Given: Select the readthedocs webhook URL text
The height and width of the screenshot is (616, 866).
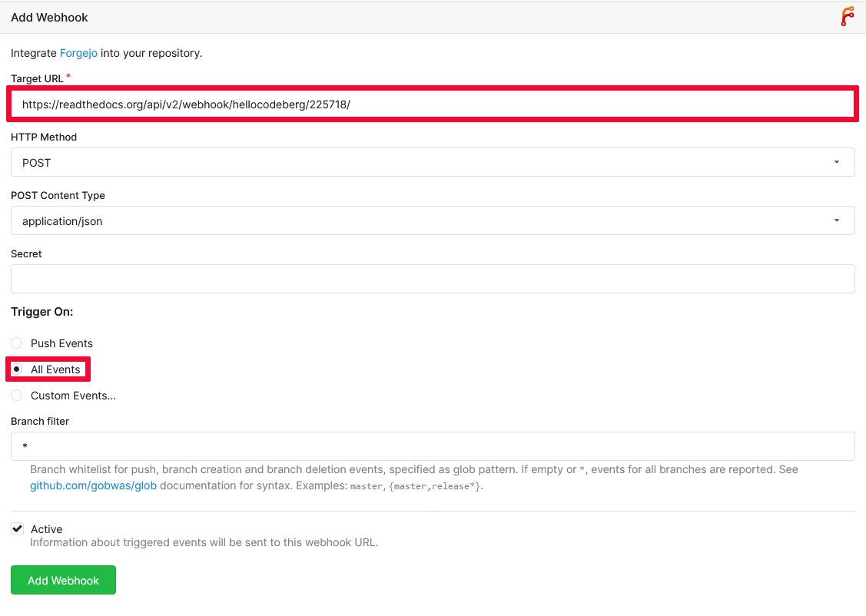Looking at the screenshot, I should (187, 104).
